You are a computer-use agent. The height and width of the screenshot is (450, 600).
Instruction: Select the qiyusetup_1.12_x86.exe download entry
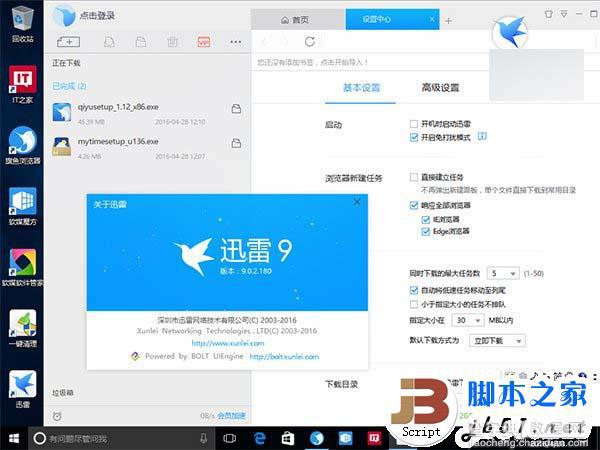[147, 113]
